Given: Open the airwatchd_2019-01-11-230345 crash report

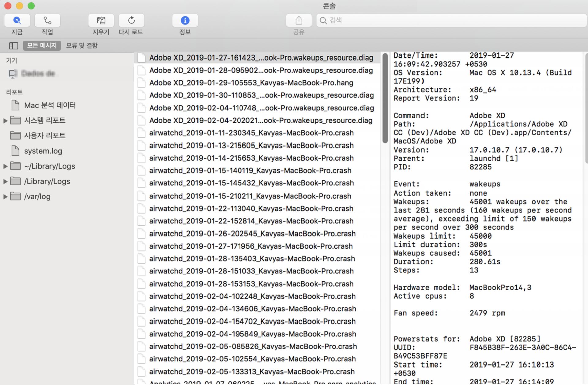Looking at the screenshot, I should (251, 133).
